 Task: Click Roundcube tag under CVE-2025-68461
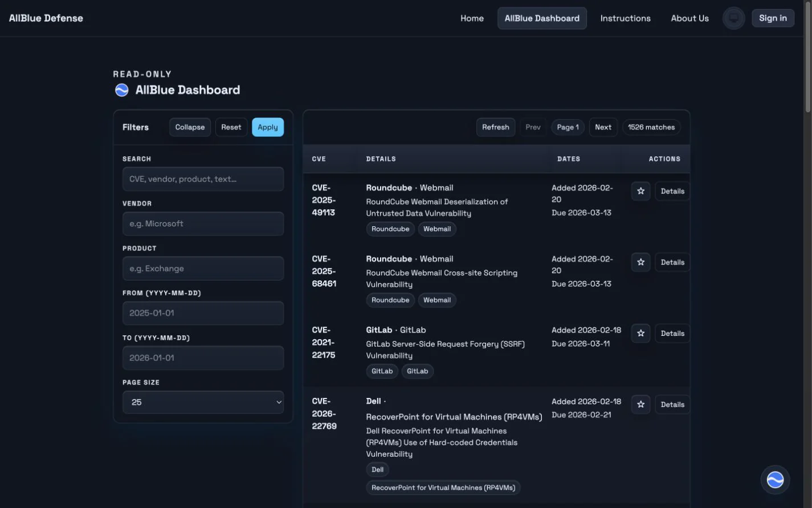point(390,300)
